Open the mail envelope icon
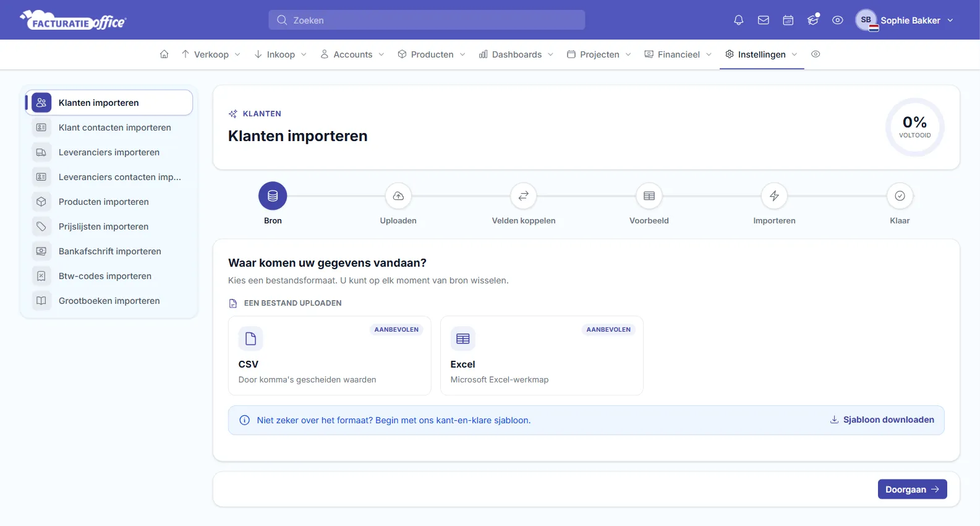Image resolution: width=980 pixels, height=526 pixels. click(x=764, y=20)
